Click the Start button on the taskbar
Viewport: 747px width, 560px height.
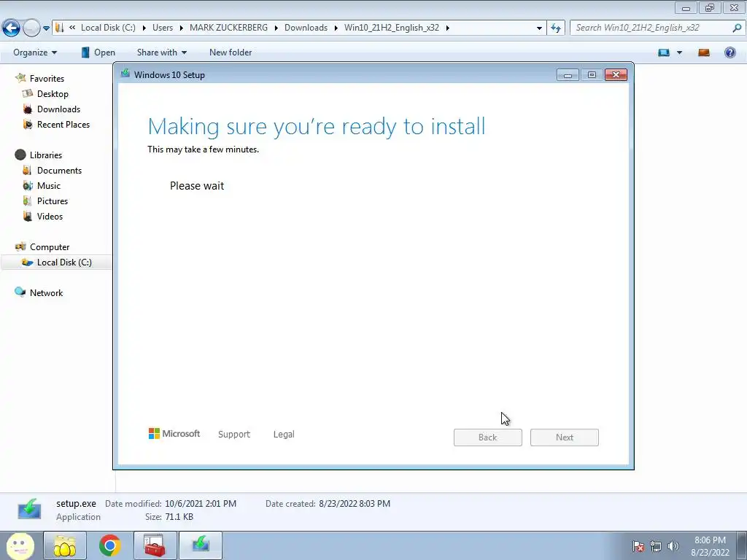pos(20,545)
